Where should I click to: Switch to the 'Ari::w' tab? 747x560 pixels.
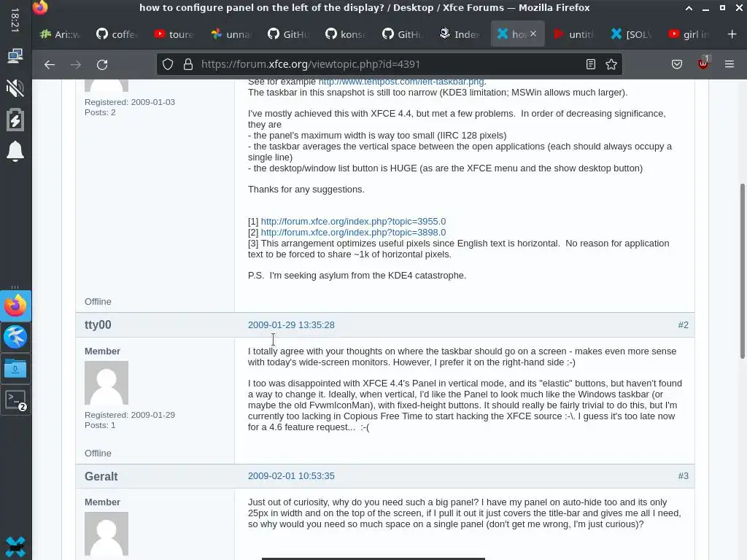point(60,34)
